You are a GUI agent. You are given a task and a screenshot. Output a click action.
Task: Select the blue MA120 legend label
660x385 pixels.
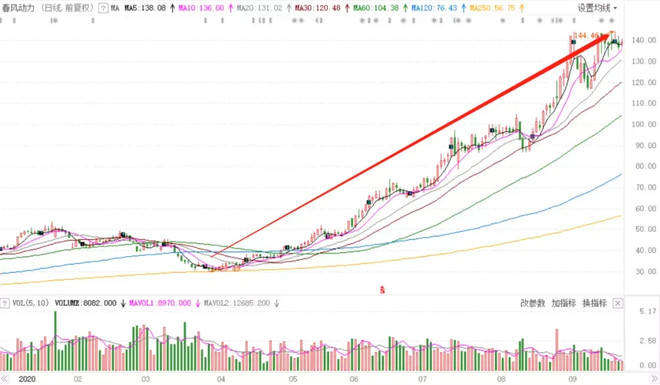click(x=434, y=8)
